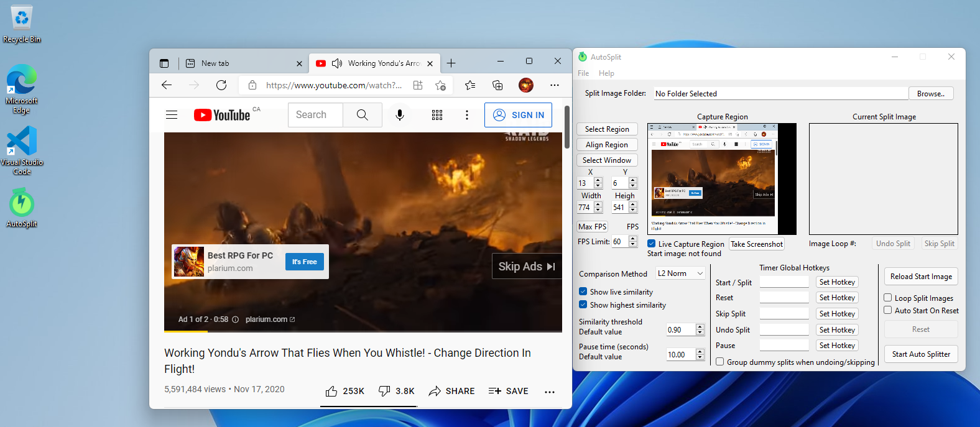This screenshot has height=427, width=980.
Task: Open Edge favorites list
Action: pyautogui.click(x=470, y=85)
